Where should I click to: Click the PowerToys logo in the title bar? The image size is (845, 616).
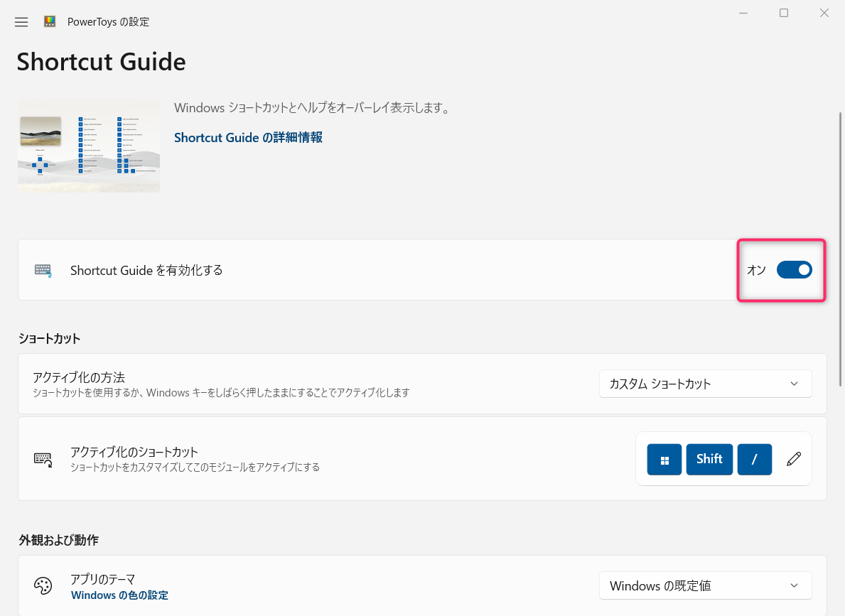click(x=50, y=21)
